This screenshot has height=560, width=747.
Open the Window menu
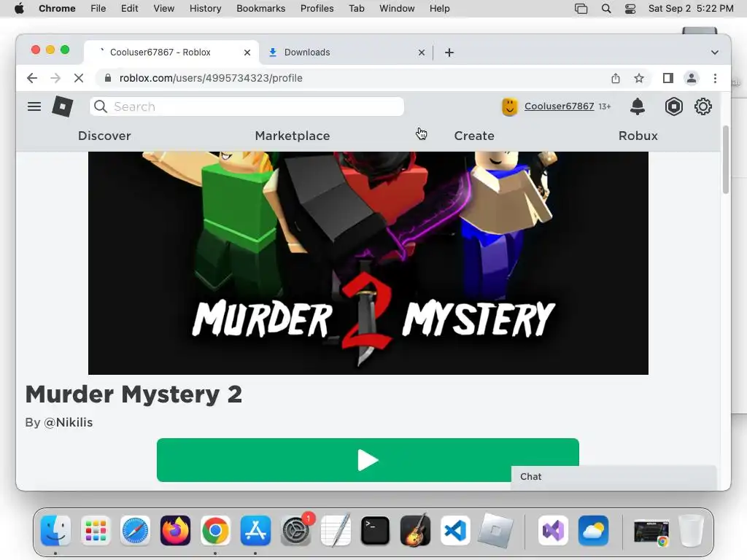pyautogui.click(x=397, y=9)
